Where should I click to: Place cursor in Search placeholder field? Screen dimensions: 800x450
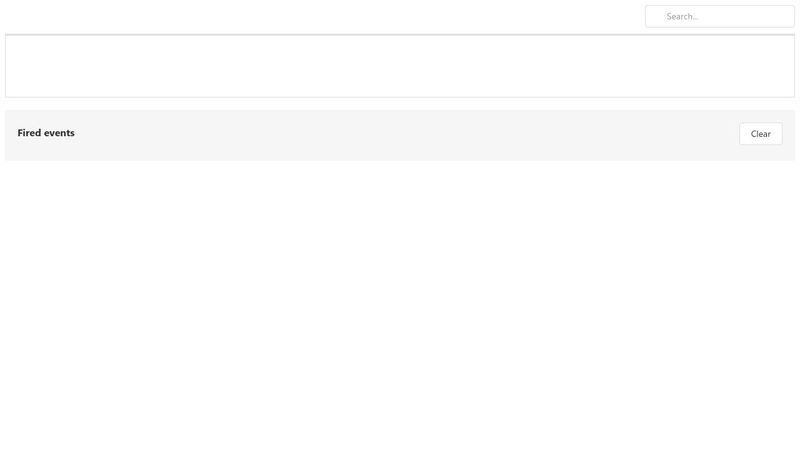click(720, 16)
